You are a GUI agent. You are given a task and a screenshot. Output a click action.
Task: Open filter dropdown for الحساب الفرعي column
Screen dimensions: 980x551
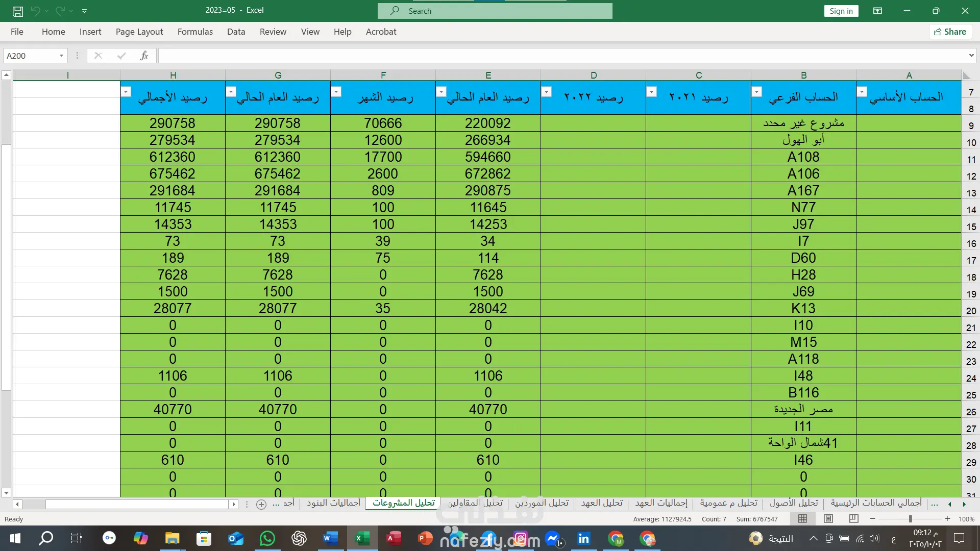757,92
